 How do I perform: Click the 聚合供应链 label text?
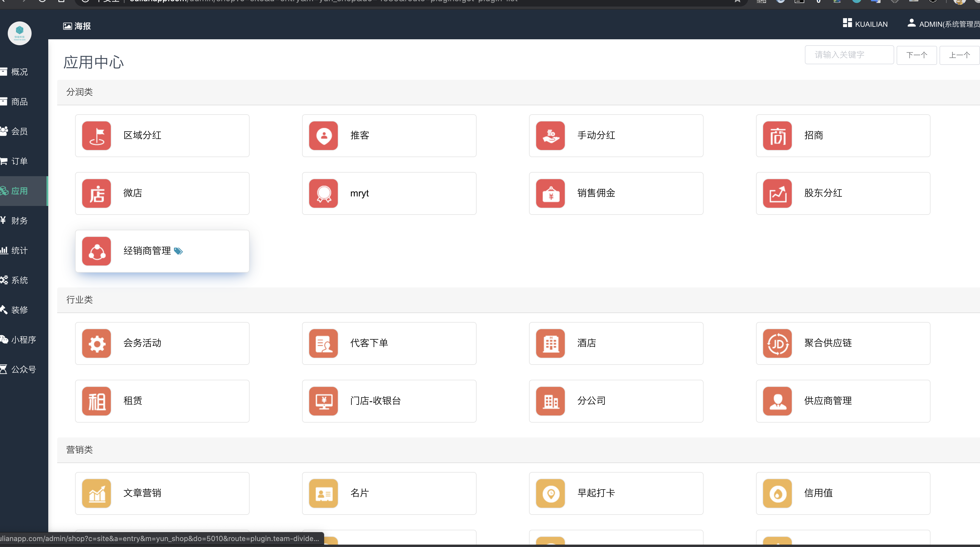pyautogui.click(x=828, y=343)
